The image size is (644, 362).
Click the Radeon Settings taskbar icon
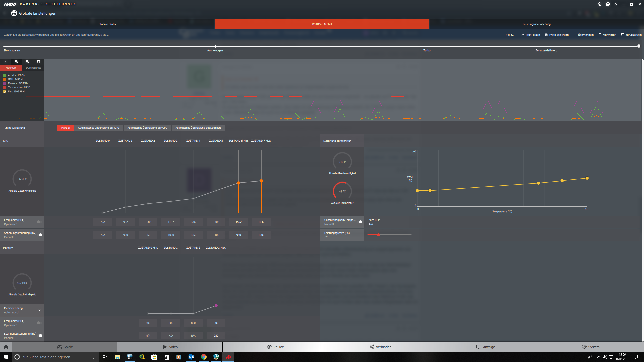pos(228,357)
